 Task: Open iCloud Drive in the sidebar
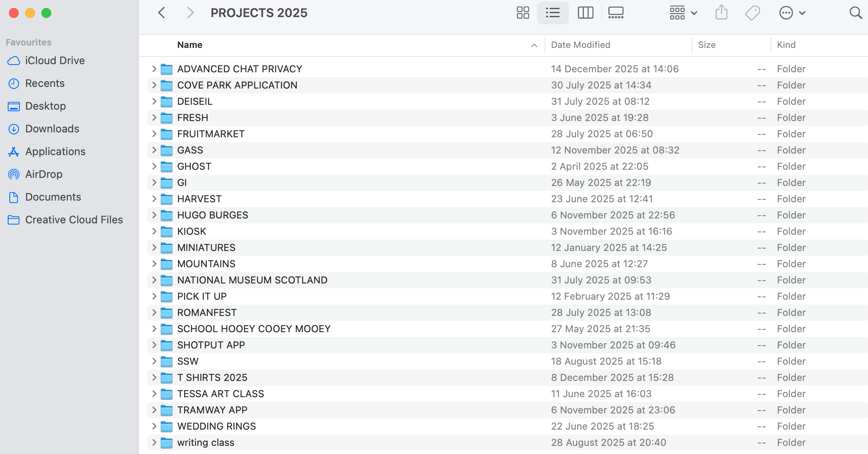point(55,61)
